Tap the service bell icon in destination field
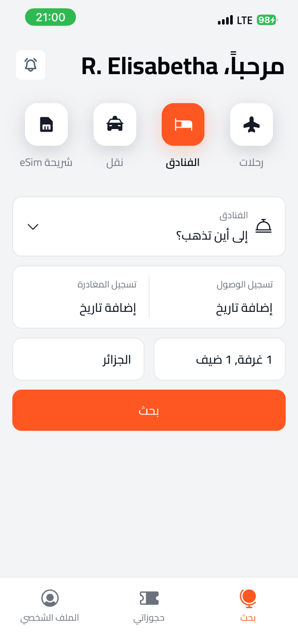 (264, 225)
